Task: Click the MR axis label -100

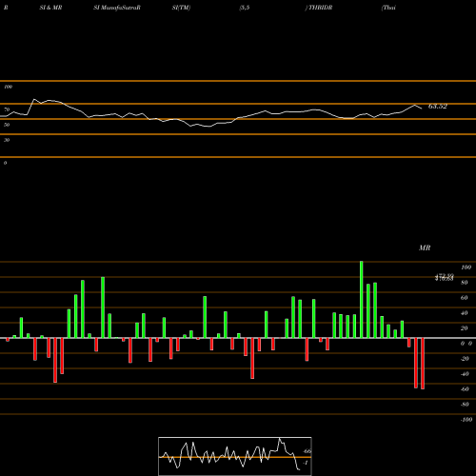Action: 466,420
